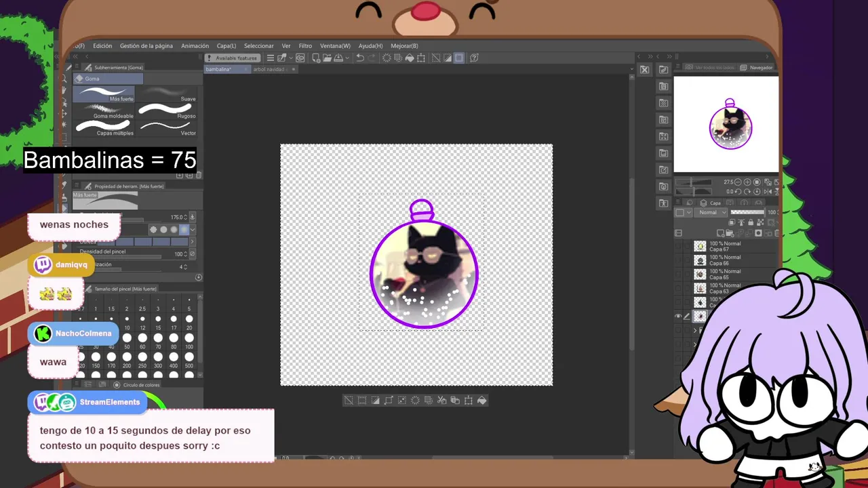This screenshot has height=488, width=868.
Task: Click the Deselect icon in canvas launcher
Action: (x=349, y=401)
